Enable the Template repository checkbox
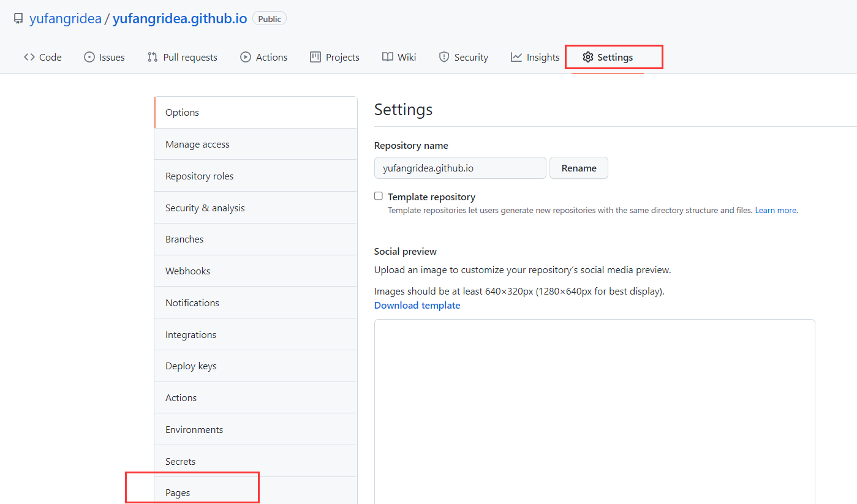 pos(379,196)
